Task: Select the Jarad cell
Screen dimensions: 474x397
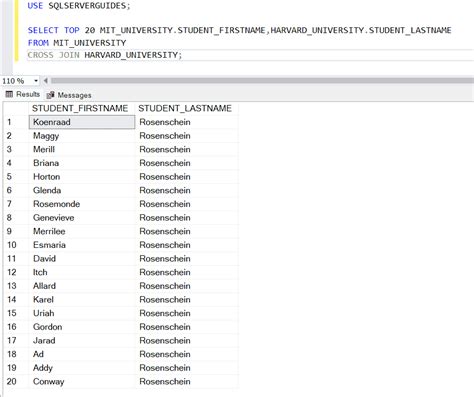Action: pos(82,341)
